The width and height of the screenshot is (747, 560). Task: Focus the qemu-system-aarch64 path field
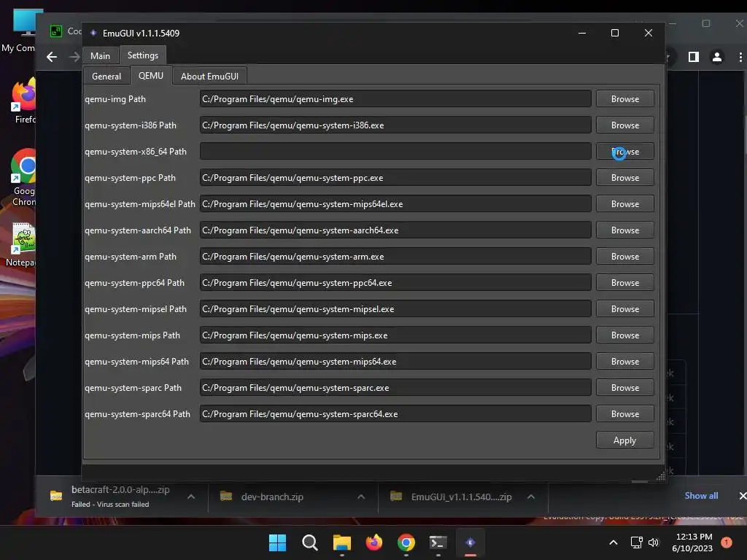click(395, 230)
